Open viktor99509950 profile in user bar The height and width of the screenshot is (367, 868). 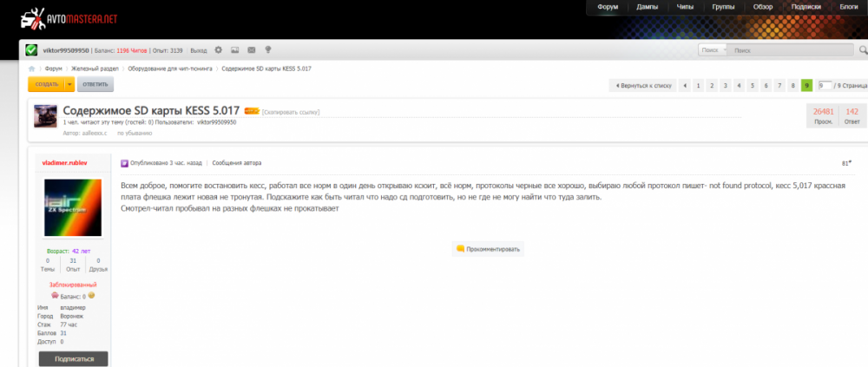click(66, 50)
